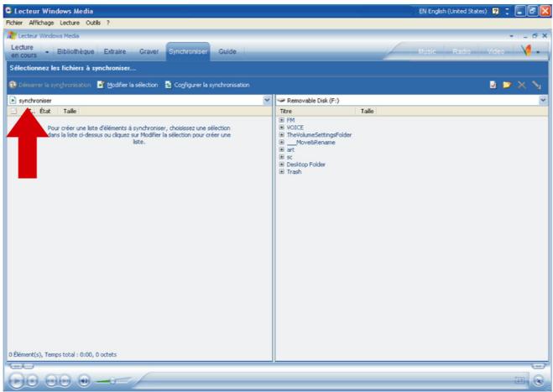Mute the sound with the speaker button
553x392 pixels.
pyautogui.click(x=84, y=381)
